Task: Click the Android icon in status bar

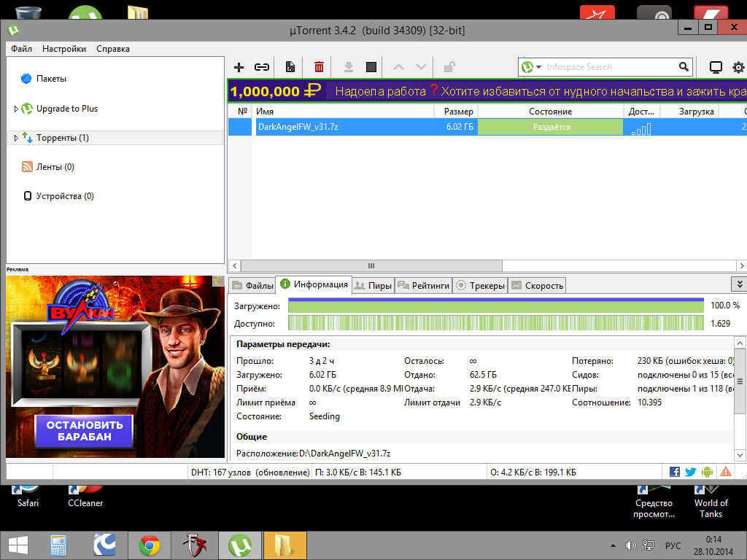Action: (708, 472)
